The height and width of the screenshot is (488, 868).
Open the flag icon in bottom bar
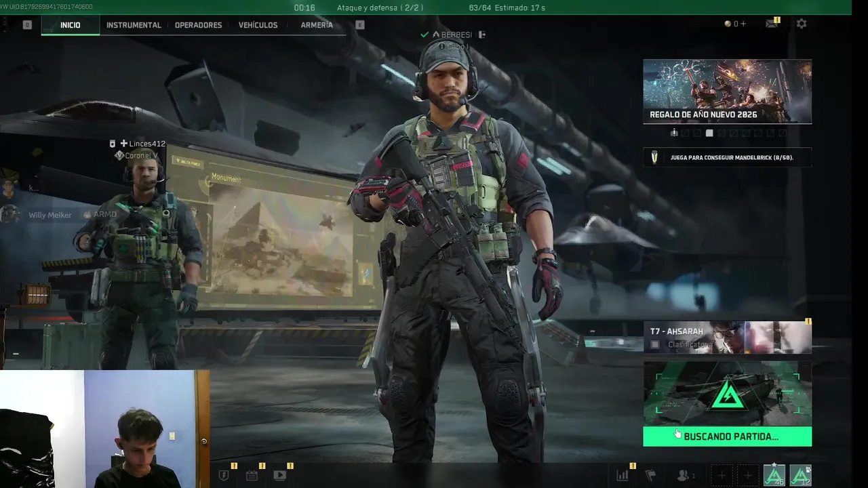click(x=650, y=475)
